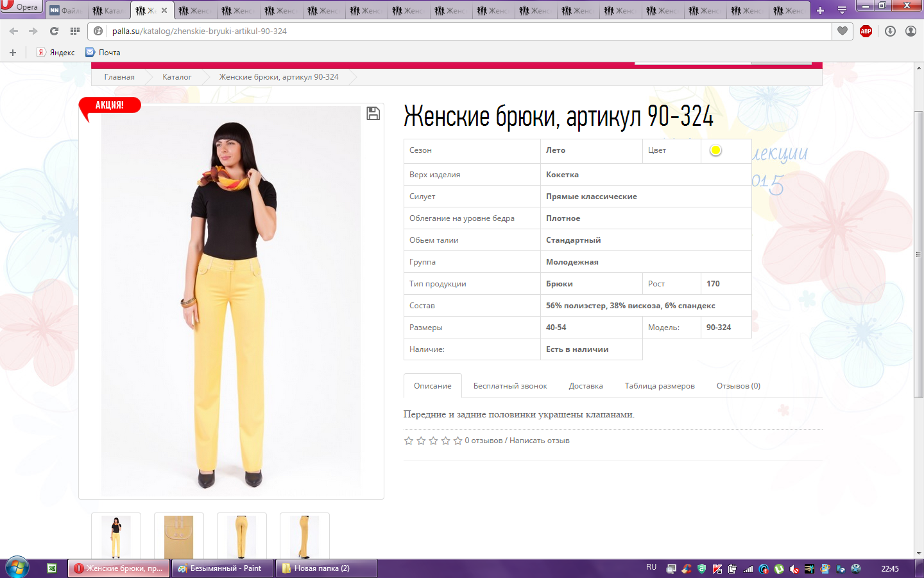Click the Каталог breadcrumb link
The width and height of the screenshot is (924, 578).
coord(176,77)
